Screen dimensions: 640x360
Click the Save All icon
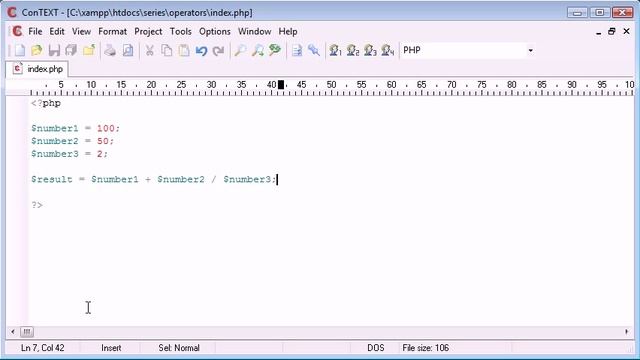71,51
